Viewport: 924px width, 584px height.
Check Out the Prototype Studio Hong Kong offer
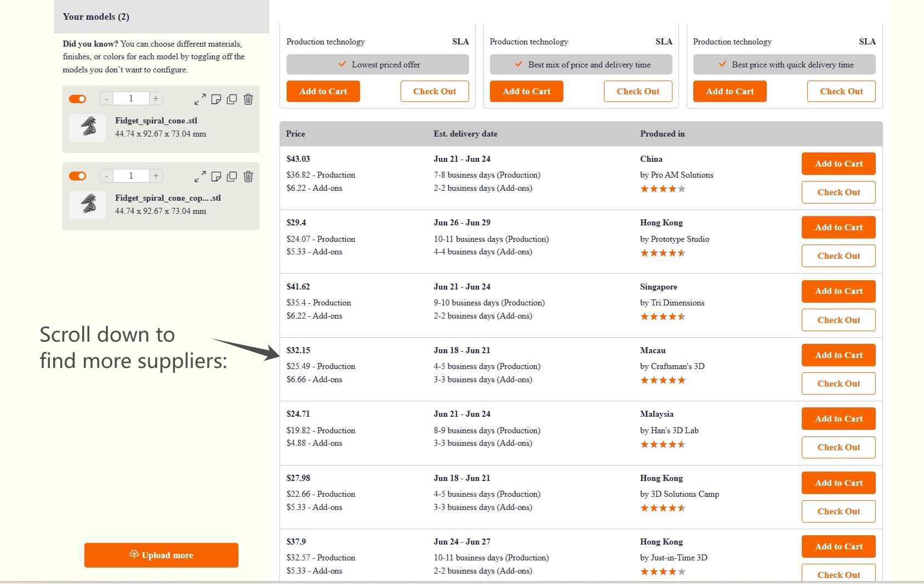(838, 256)
